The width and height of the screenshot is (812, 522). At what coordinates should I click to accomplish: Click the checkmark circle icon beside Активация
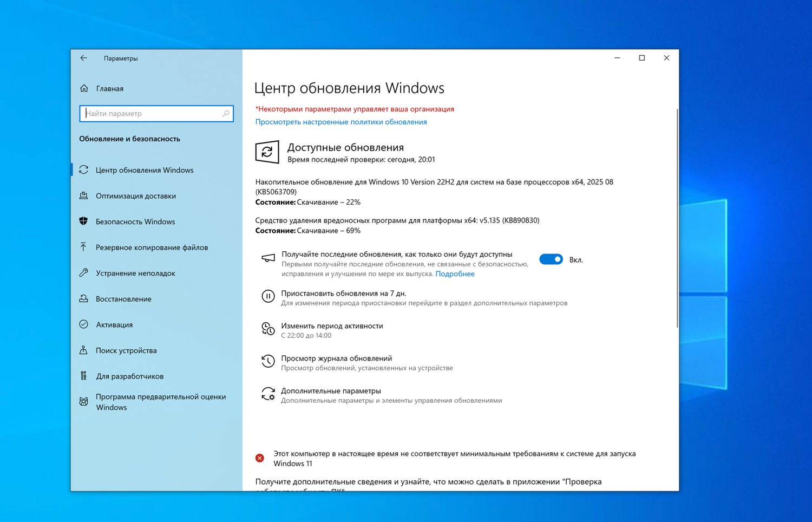point(83,324)
